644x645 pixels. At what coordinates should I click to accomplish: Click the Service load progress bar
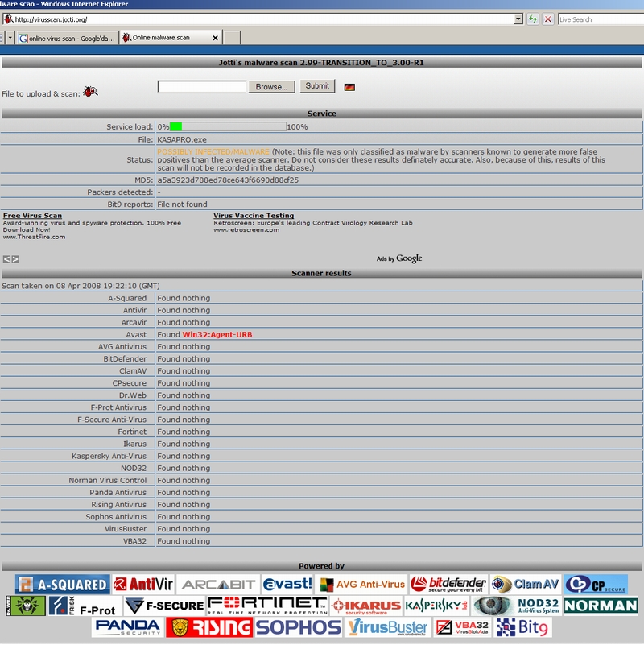pyautogui.click(x=228, y=126)
